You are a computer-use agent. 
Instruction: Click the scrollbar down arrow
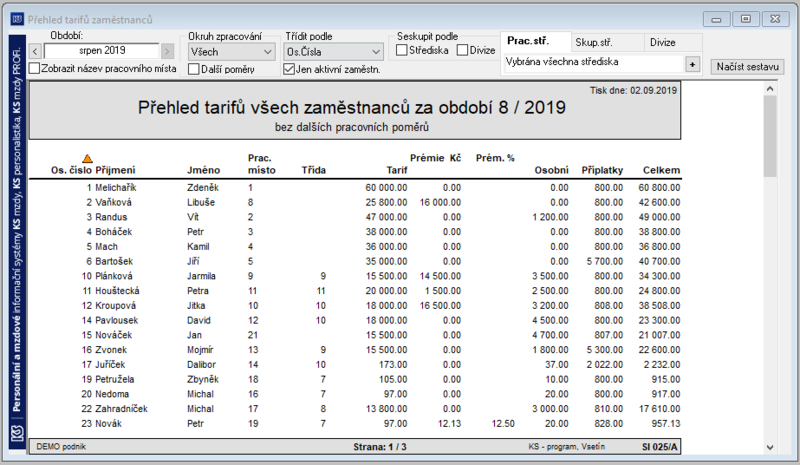pyautogui.click(x=770, y=447)
